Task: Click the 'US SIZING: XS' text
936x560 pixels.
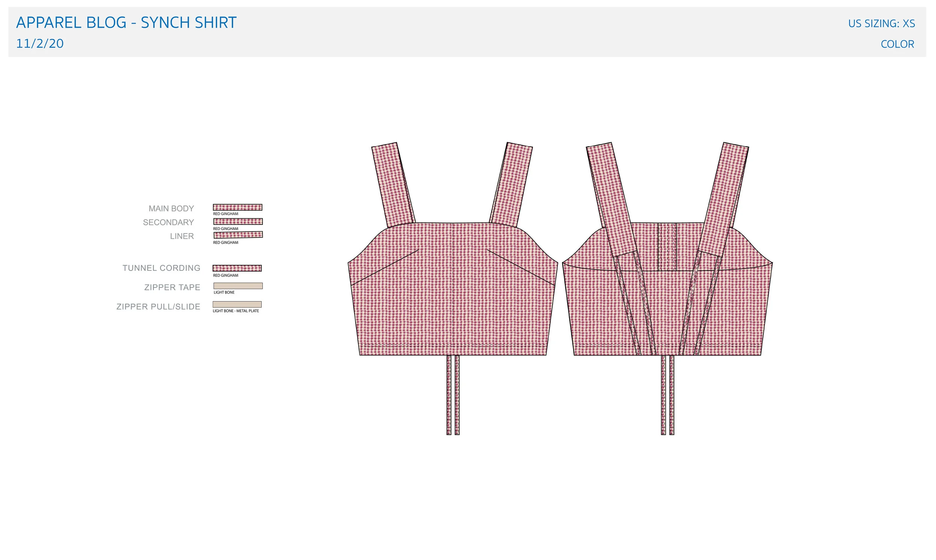Action: click(x=881, y=24)
